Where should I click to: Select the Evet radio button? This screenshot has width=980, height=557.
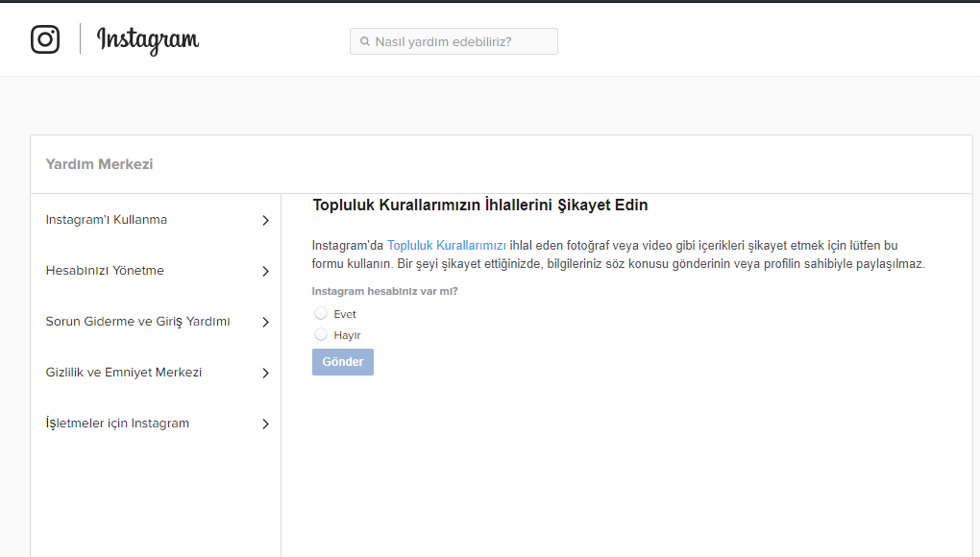coord(321,313)
